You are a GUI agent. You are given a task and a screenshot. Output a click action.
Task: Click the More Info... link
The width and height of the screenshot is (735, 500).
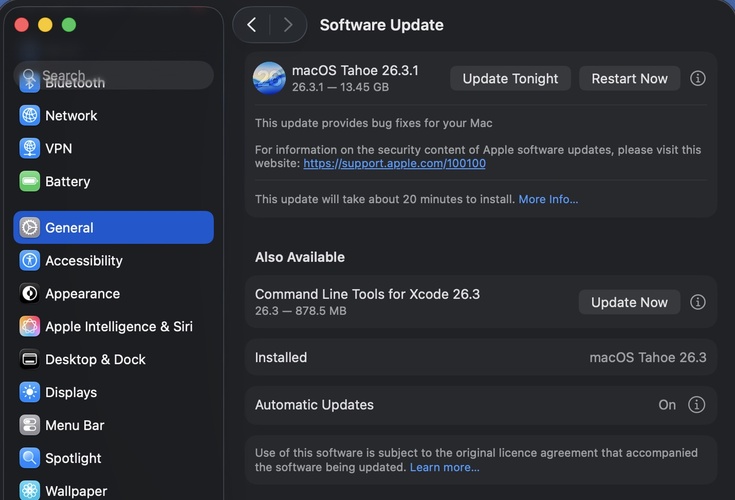coord(548,199)
